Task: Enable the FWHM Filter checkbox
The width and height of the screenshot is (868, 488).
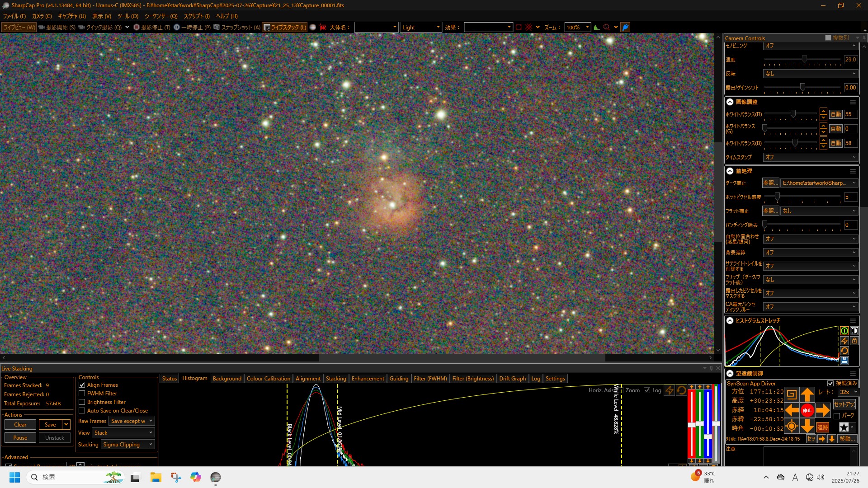Action: [x=82, y=394]
